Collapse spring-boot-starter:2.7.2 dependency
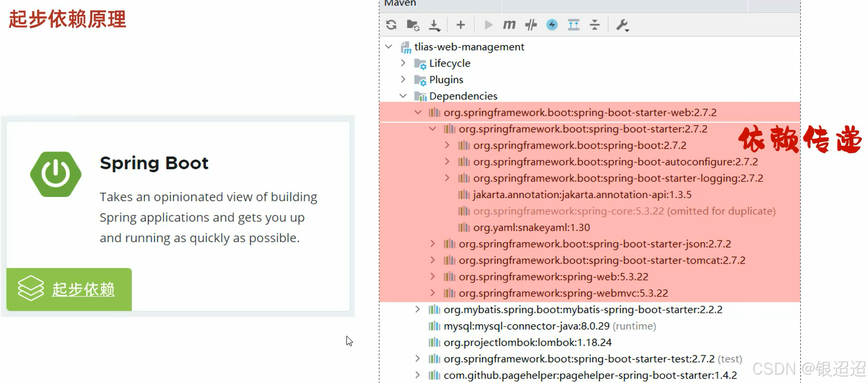The width and height of the screenshot is (868, 383). click(433, 129)
